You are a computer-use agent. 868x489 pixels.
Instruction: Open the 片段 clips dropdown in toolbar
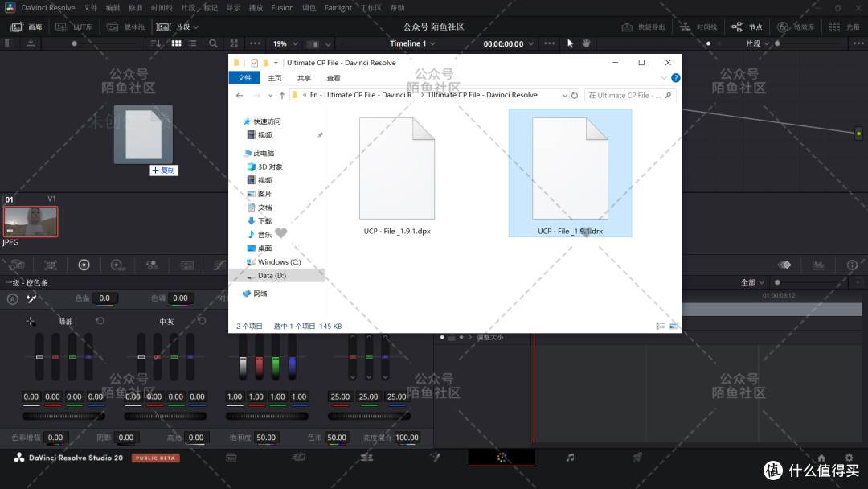pos(177,27)
